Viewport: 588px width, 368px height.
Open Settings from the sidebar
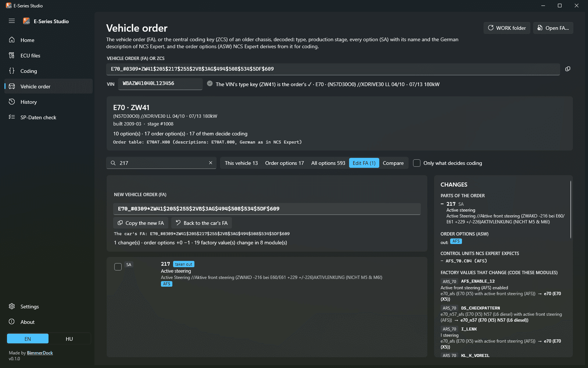click(49, 307)
